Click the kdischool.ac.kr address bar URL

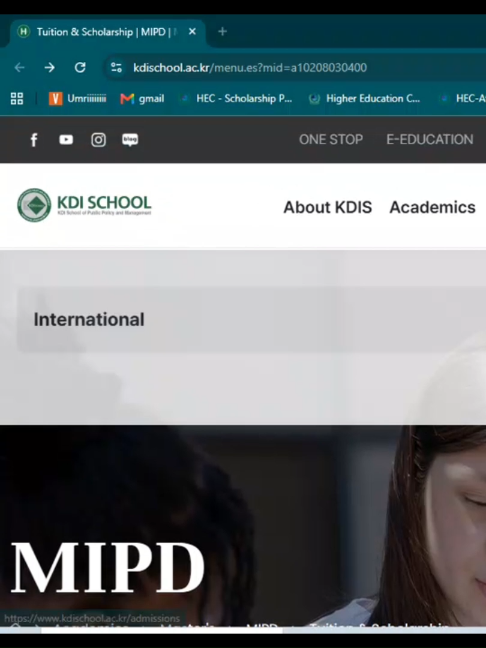coord(250,68)
